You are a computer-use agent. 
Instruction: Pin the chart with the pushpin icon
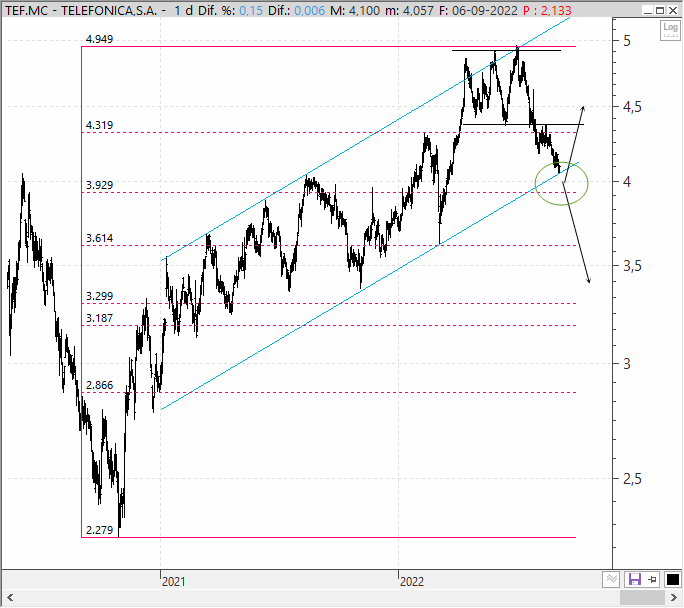tap(652, 579)
